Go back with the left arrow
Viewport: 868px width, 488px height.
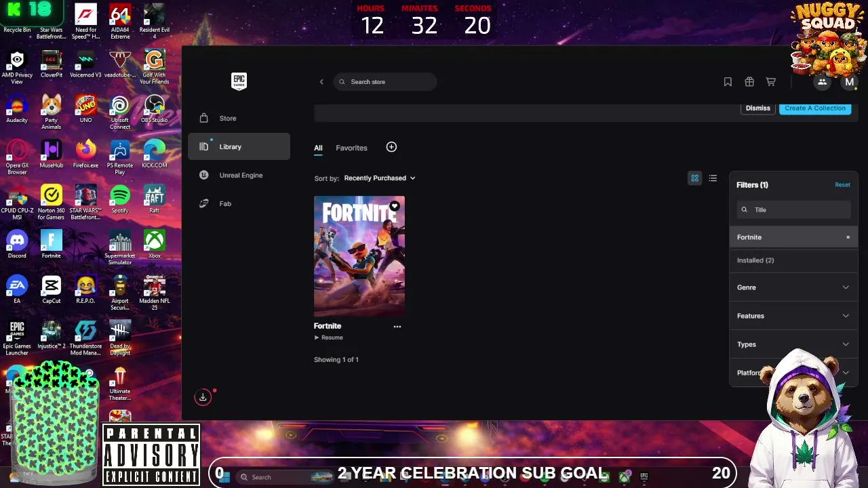coord(321,82)
